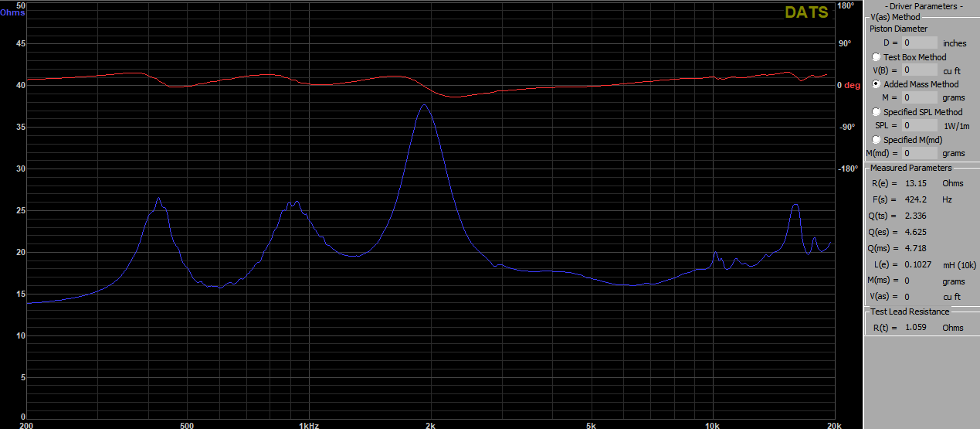This screenshot has height=429, width=980.
Task: Click the V(as) Method group label
Action: tap(896, 17)
